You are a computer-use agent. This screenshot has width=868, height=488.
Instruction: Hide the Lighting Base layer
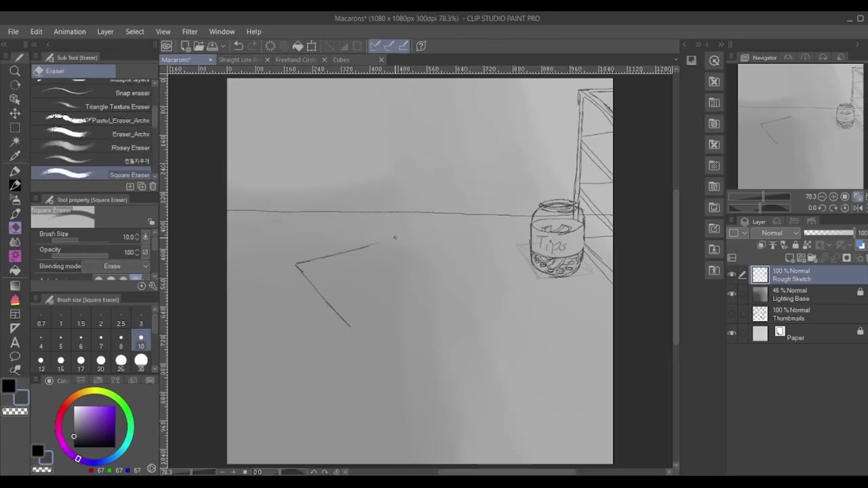pos(732,294)
